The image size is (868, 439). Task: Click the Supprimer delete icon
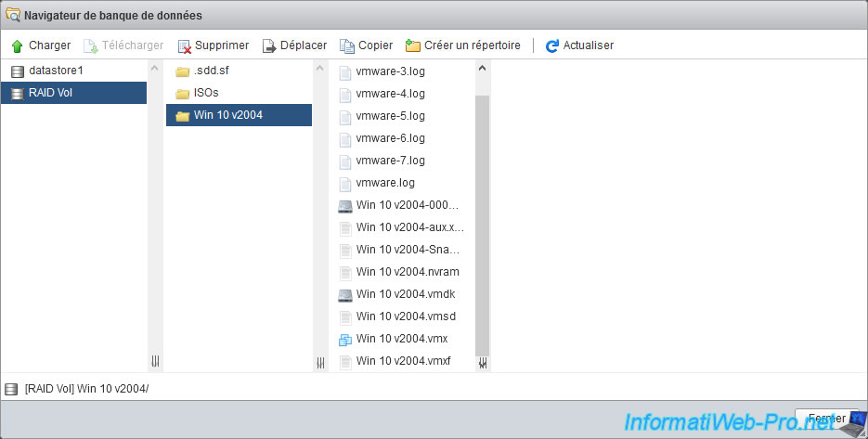(x=184, y=45)
